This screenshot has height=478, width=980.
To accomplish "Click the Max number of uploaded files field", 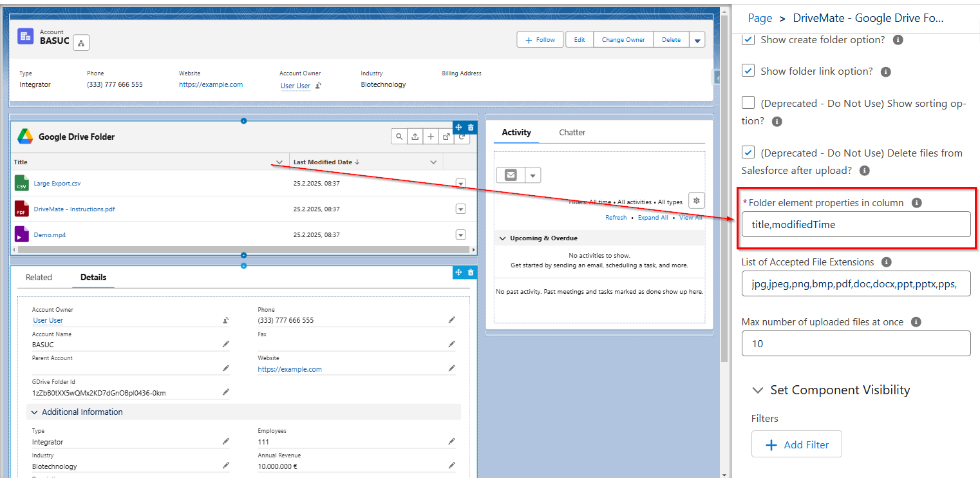I will point(856,343).
